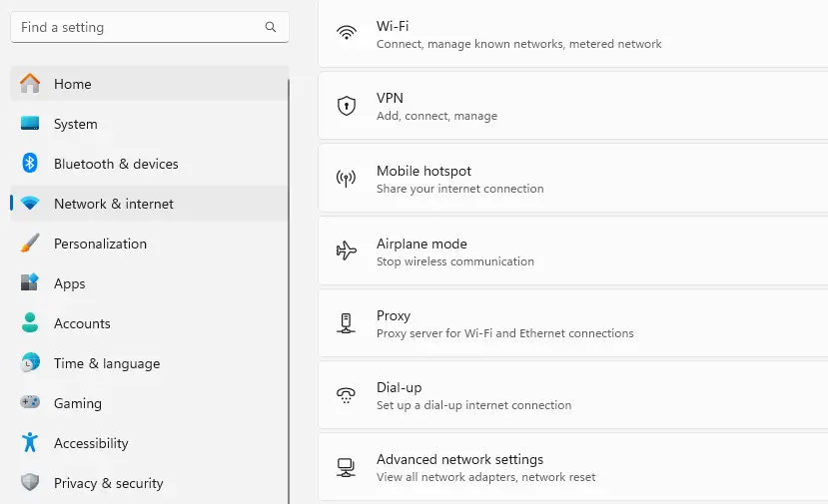Click the search magnifier icon
The width and height of the screenshot is (828, 504).
point(271,28)
